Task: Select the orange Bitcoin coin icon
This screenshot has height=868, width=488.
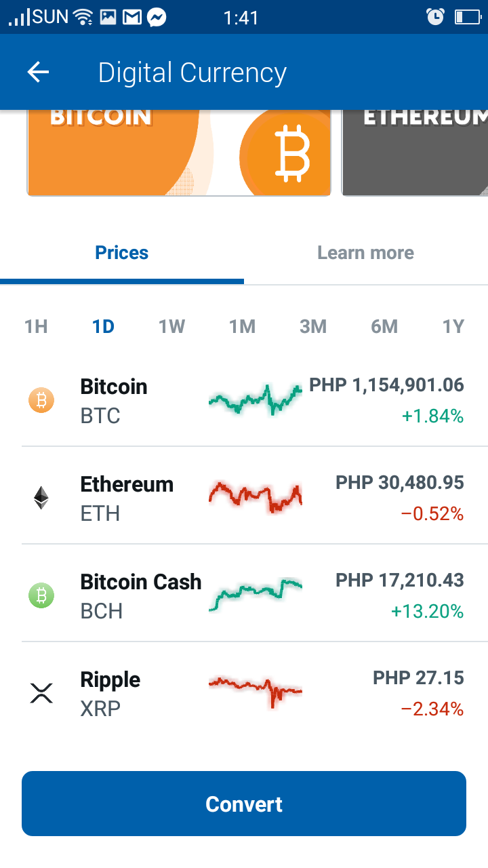Action: pos(41,400)
